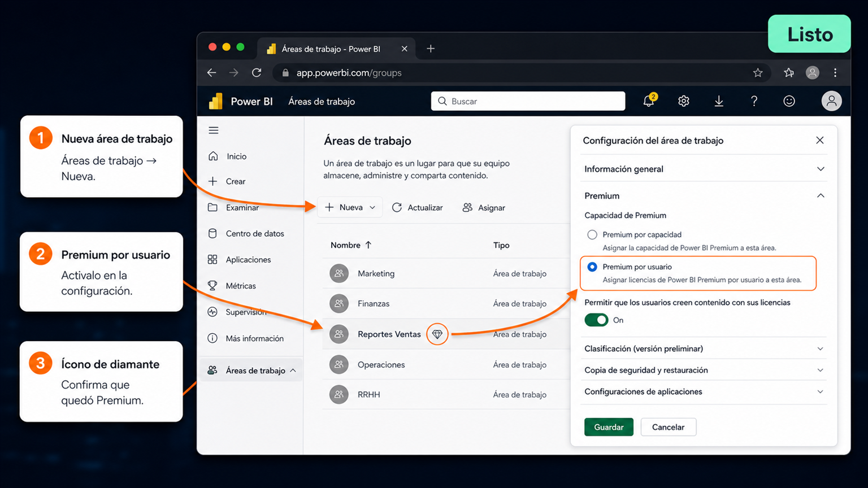Click the browser forward arrow
This screenshot has height=488, width=868.
tap(234, 73)
